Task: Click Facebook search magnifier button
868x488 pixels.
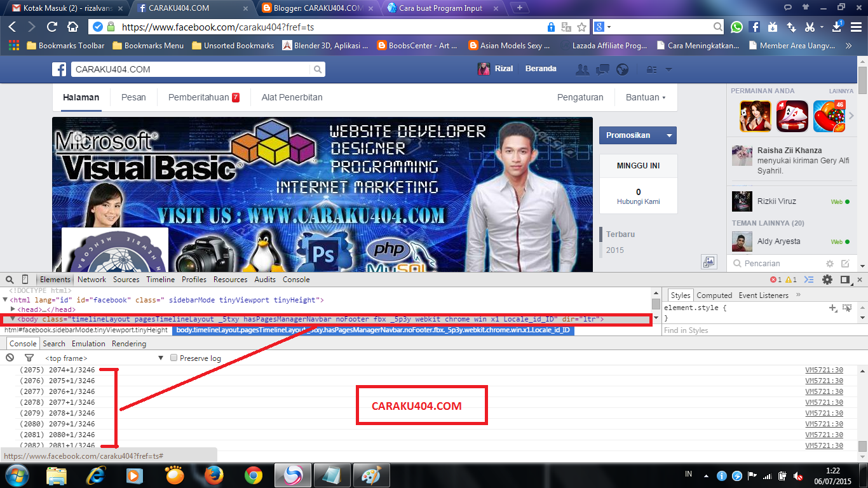Action: point(318,69)
